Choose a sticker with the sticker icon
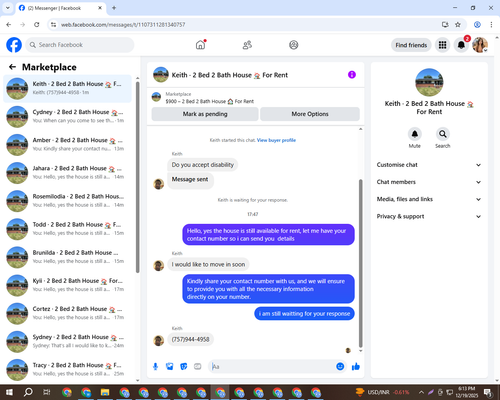The image size is (500, 400). click(x=184, y=367)
